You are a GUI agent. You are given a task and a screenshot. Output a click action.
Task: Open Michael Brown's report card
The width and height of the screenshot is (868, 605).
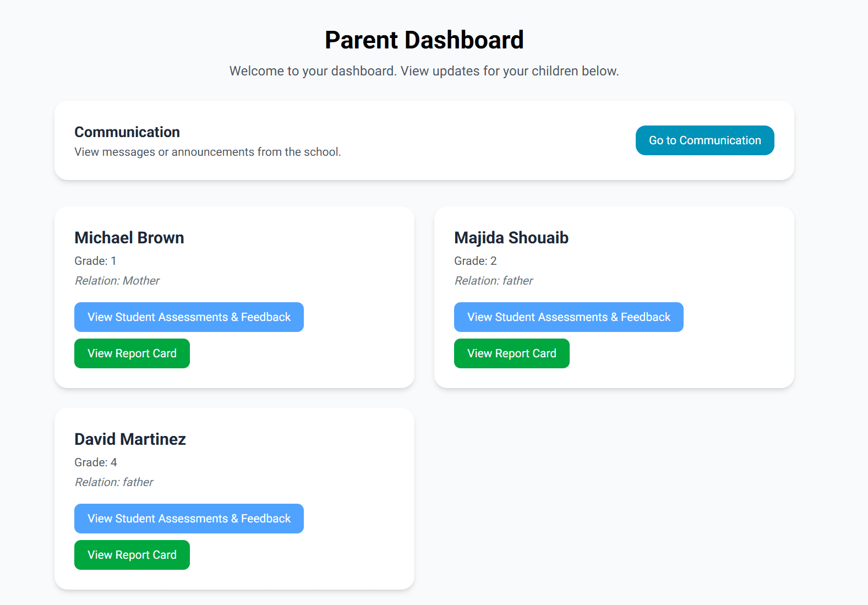132,353
